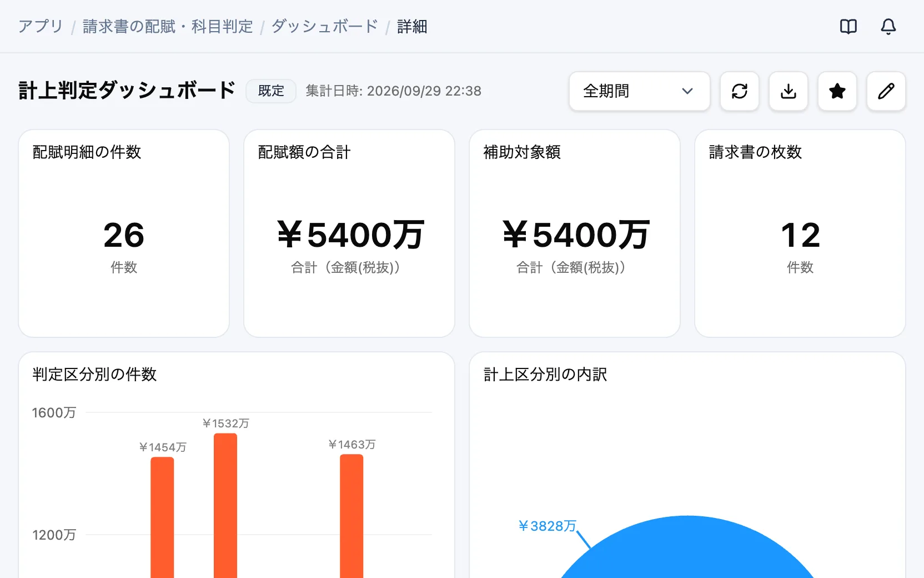Go to ダッシュボード breadcrumb
This screenshot has height=578, width=924.
tap(325, 27)
